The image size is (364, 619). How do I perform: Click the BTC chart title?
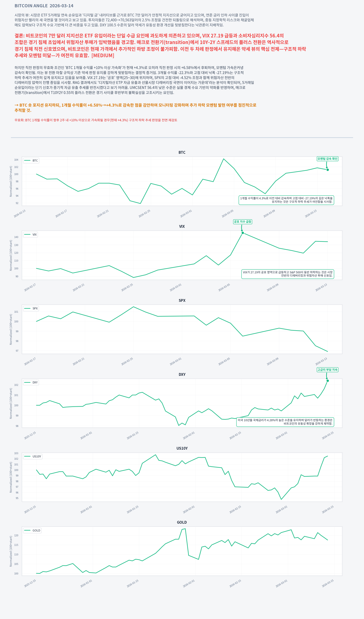pos(182,153)
